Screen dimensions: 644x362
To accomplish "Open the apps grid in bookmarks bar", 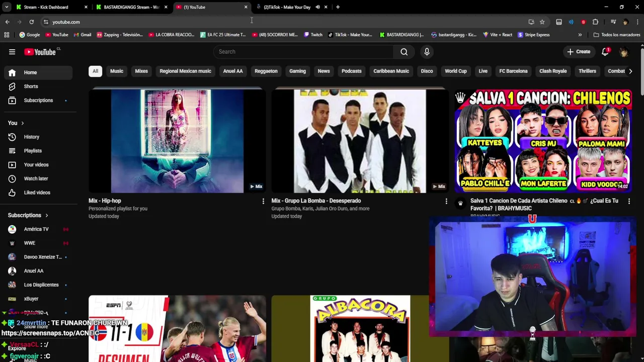I will [7, 35].
